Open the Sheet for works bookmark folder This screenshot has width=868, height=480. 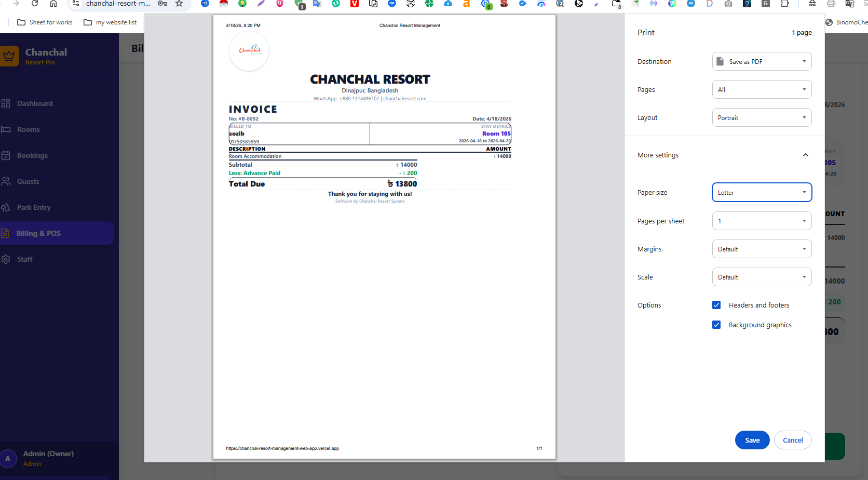(45, 22)
